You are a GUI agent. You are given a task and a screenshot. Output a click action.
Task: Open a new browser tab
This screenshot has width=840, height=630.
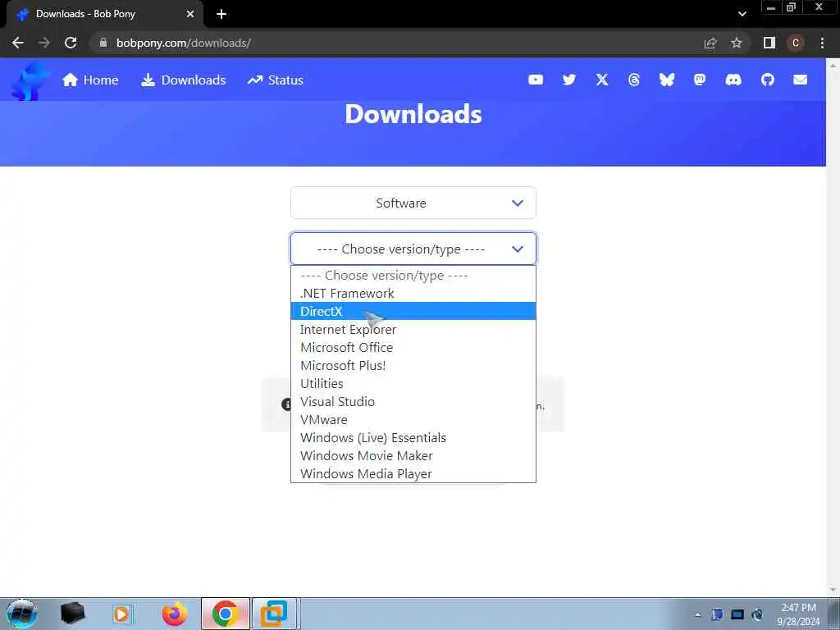(x=221, y=15)
